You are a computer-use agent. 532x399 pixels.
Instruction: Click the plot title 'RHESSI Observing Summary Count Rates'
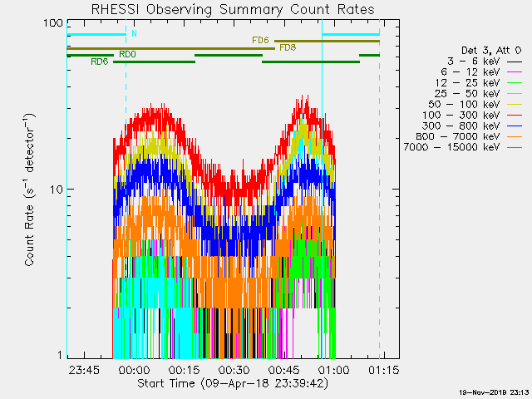pos(233,9)
